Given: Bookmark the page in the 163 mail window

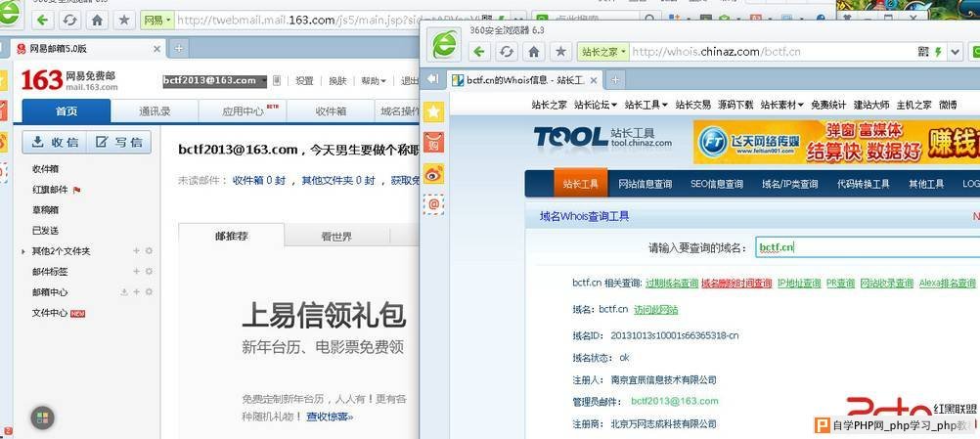Looking at the screenshot, I should click(124, 20).
